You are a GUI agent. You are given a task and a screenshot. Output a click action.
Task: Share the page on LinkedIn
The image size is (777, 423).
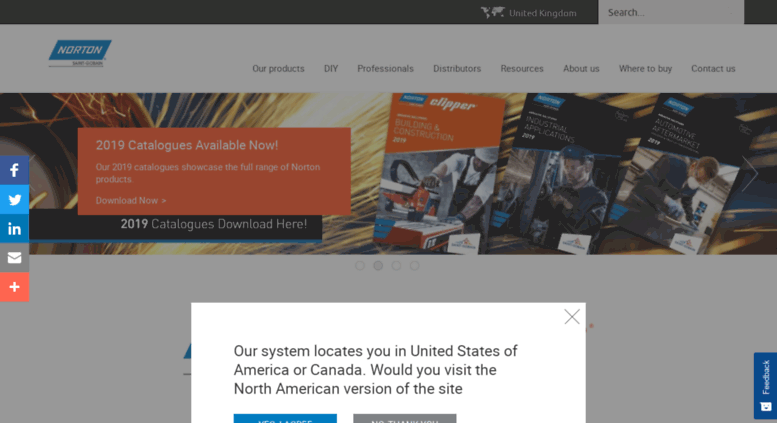click(x=14, y=229)
